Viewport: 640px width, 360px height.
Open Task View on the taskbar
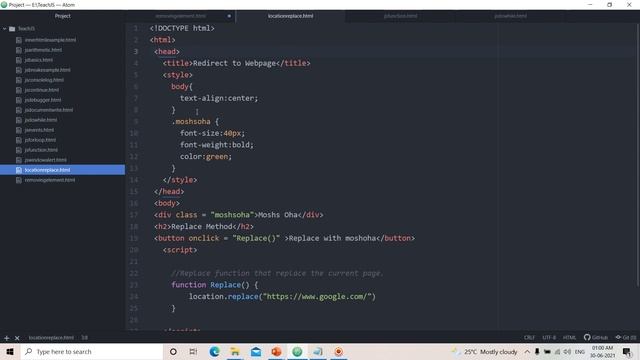tap(193, 351)
